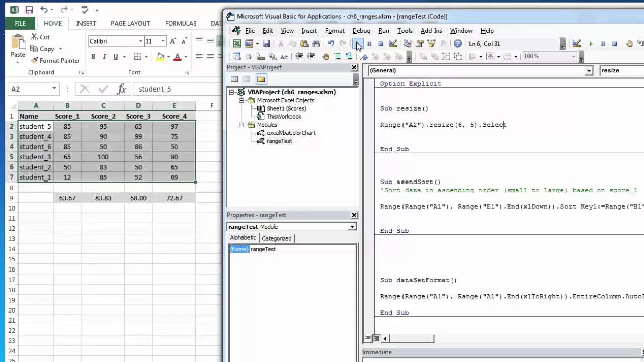This screenshot has width=644, height=362.
Task: Click the red Font Color button
Action: (x=177, y=57)
